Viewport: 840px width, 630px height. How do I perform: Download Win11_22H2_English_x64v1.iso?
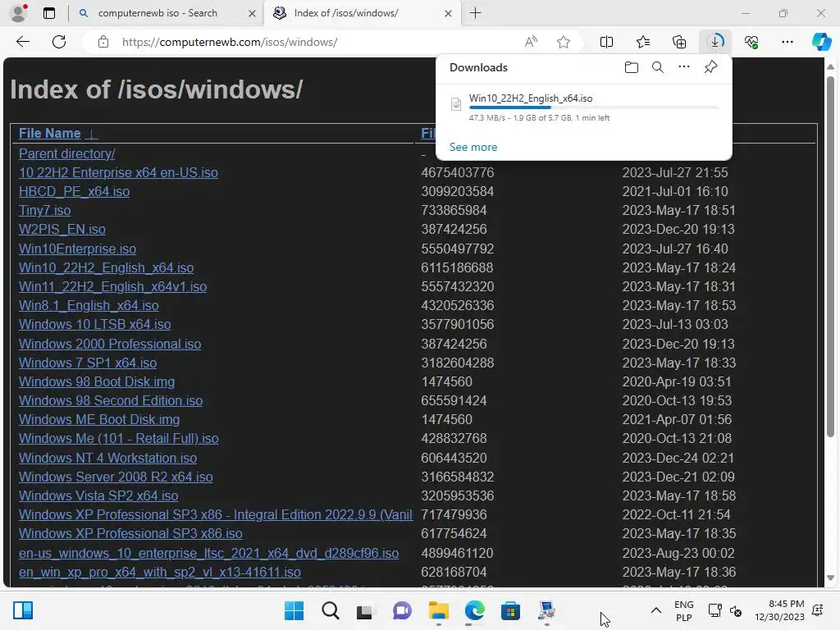pyautogui.click(x=112, y=286)
